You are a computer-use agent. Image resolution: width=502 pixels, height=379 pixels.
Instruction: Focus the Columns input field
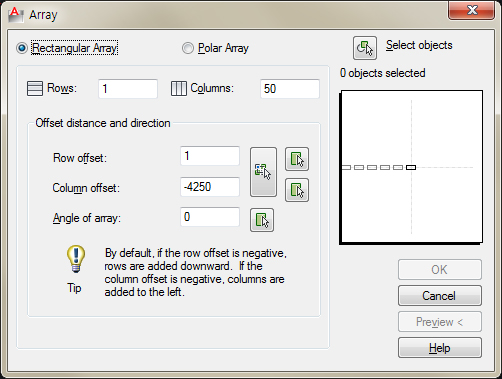(x=290, y=89)
